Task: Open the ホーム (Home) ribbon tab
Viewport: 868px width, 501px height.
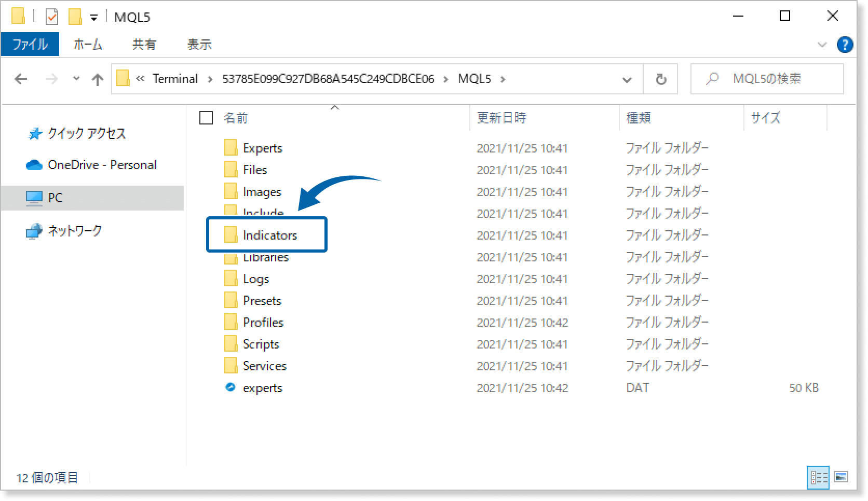Action: (x=88, y=45)
